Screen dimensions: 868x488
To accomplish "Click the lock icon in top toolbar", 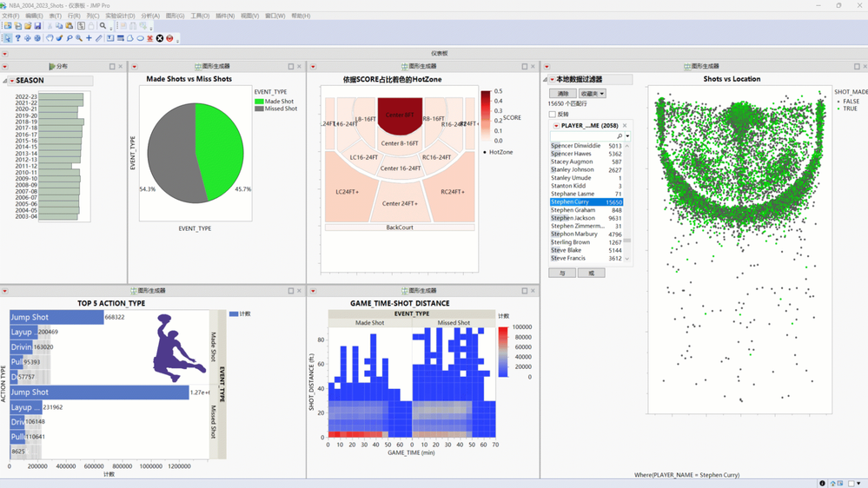I will pyautogui.click(x=90, y=25).
